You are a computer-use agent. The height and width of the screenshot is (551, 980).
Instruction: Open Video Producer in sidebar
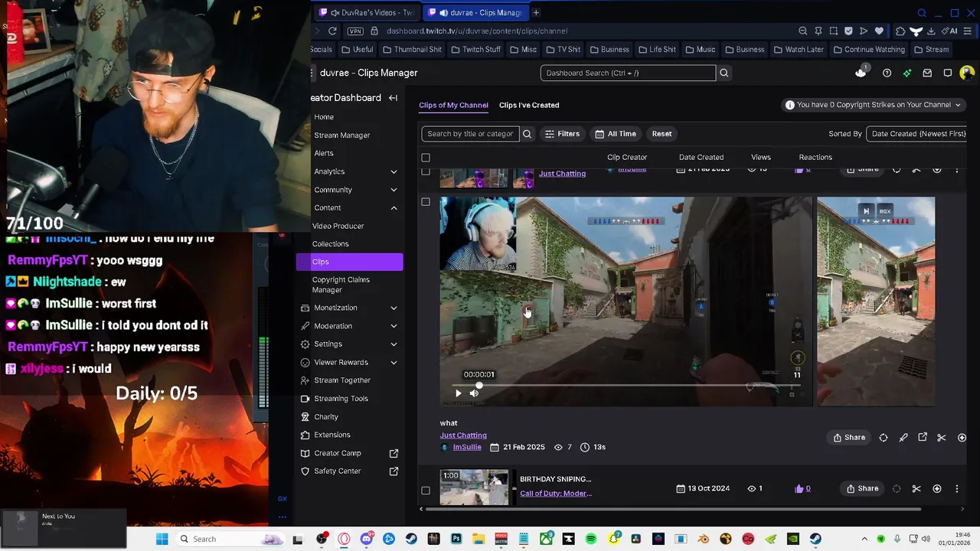click(x=338, y=226)
